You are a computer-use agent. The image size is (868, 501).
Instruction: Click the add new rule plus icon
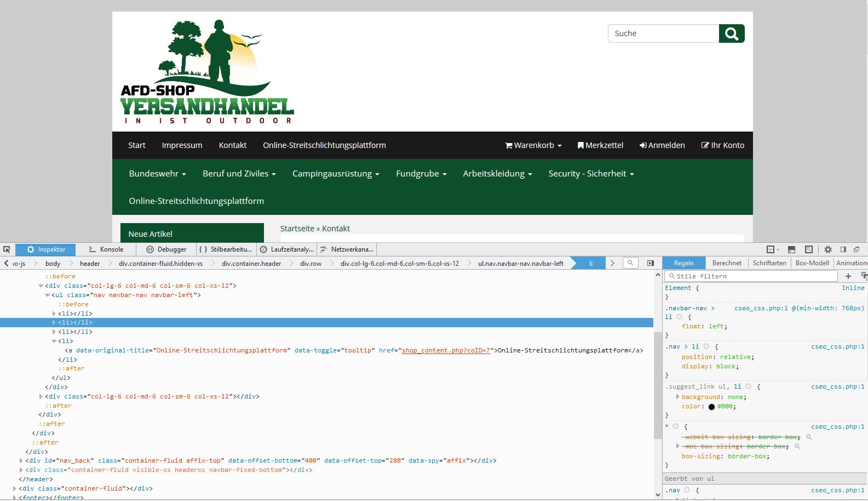848,276
